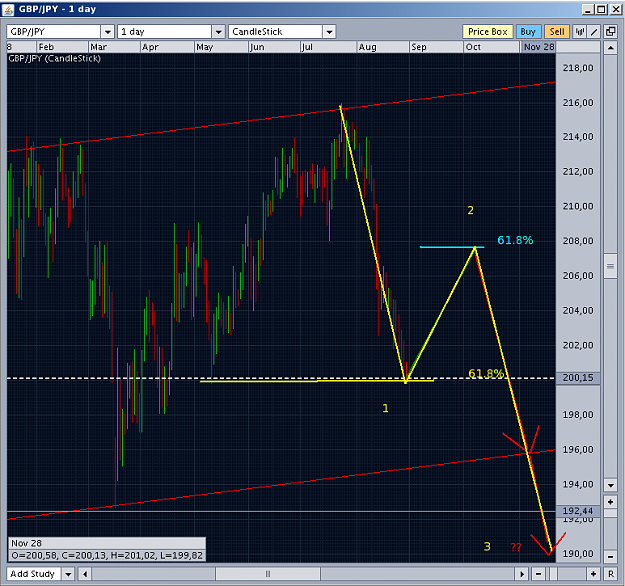625x586 pixels.
Task: Close the GBP/JPY chart window
Action: pos(615,10)
